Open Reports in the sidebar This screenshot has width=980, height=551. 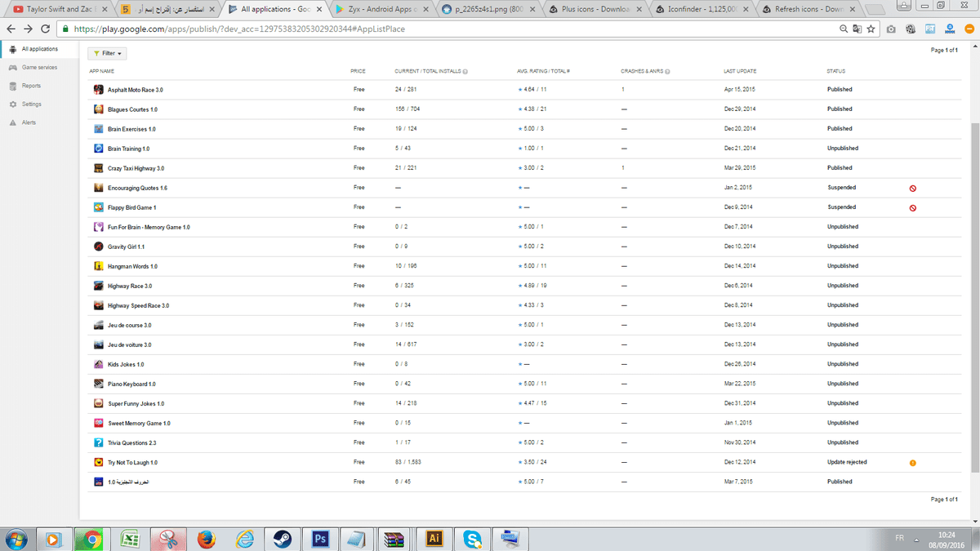click(x=32, y=86)
